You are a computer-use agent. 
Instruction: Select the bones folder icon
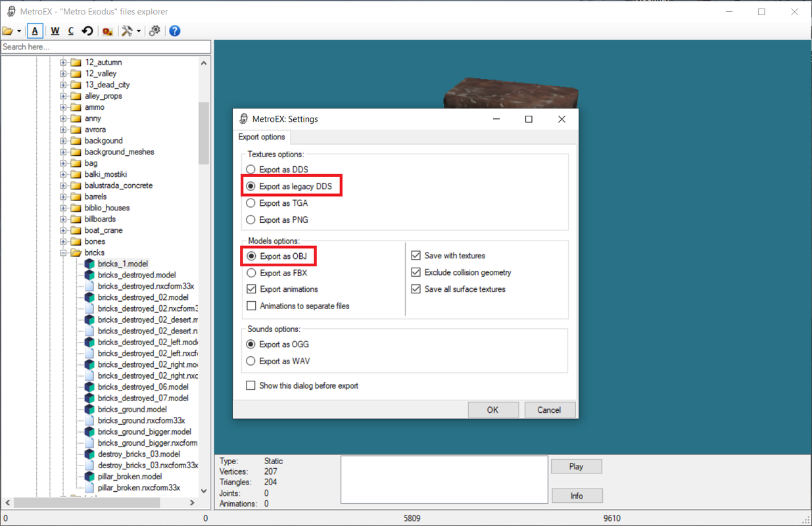[76, 241]
